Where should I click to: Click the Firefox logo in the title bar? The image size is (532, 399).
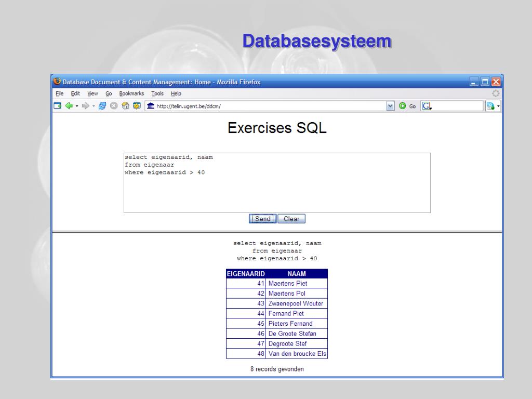tap(57, 81)
